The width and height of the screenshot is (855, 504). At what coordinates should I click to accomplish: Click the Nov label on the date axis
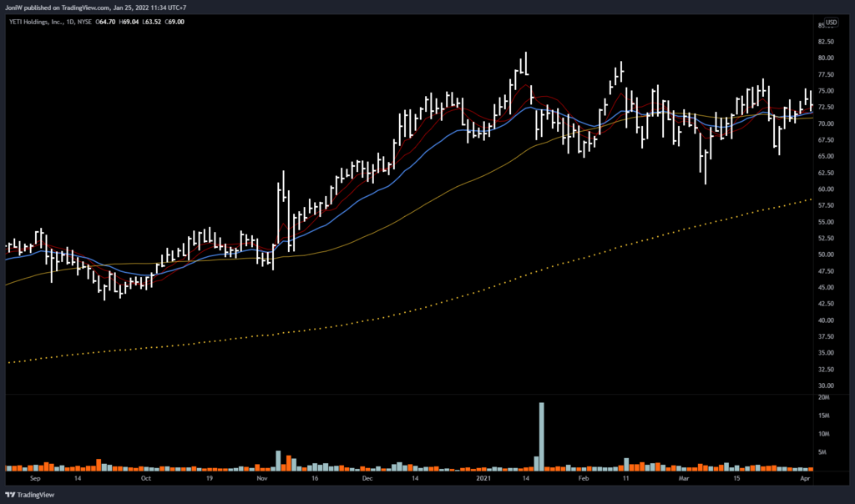[x=261, y=480]
